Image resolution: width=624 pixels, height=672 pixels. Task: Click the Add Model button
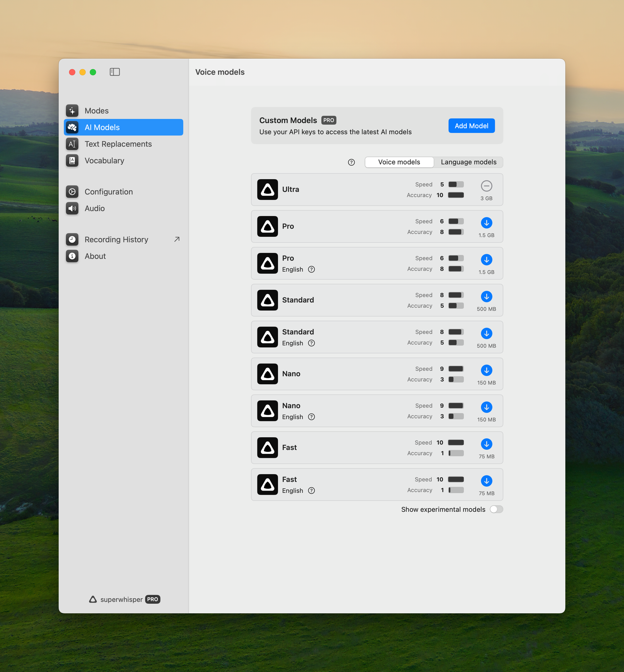point(471,126)
